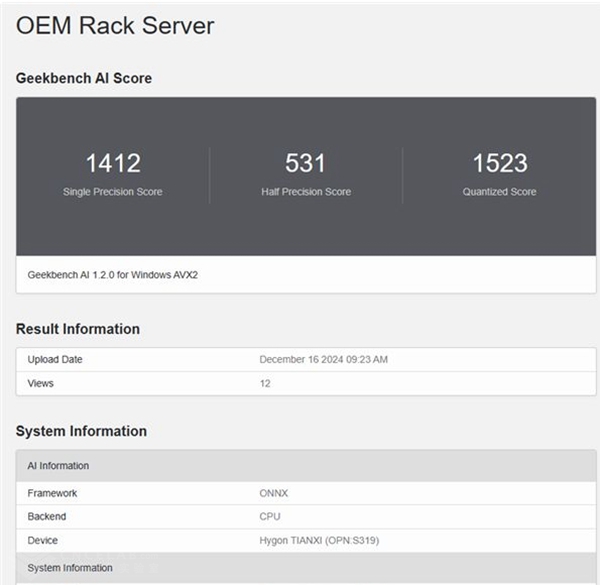Click the OEM Rack Server page title
The width and height of the screenshot is (600, 585).
click(x=115, y=26)
